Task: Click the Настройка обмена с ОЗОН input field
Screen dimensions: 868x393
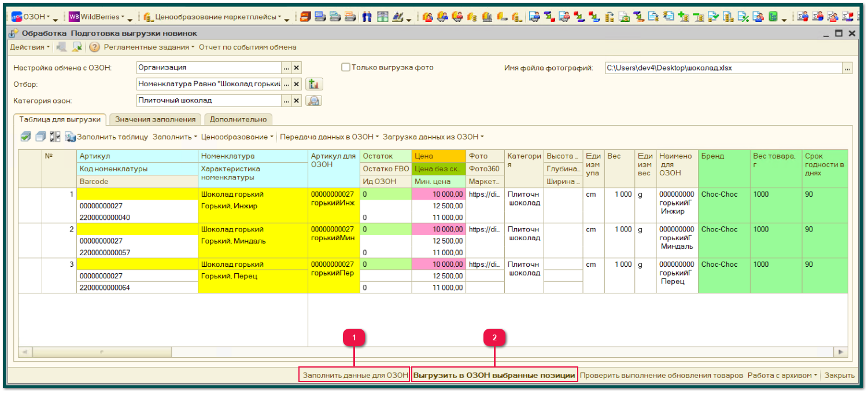Action: click(209, 68)
